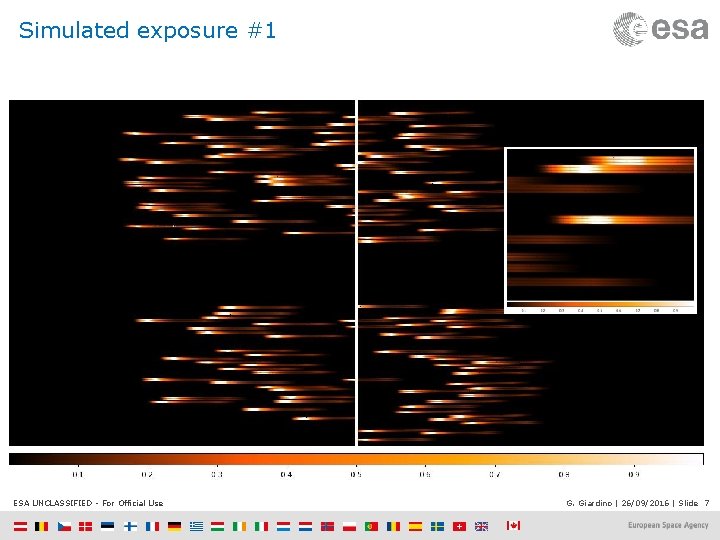720x540 pixels.
Task: Click the Luxembourg flag icon
Action: pyautogui.click(x=283, y=526)
